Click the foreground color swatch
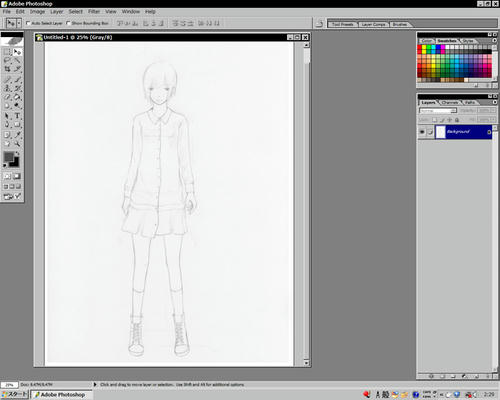Screen dimensions: 500x400 tap(9, 157)
